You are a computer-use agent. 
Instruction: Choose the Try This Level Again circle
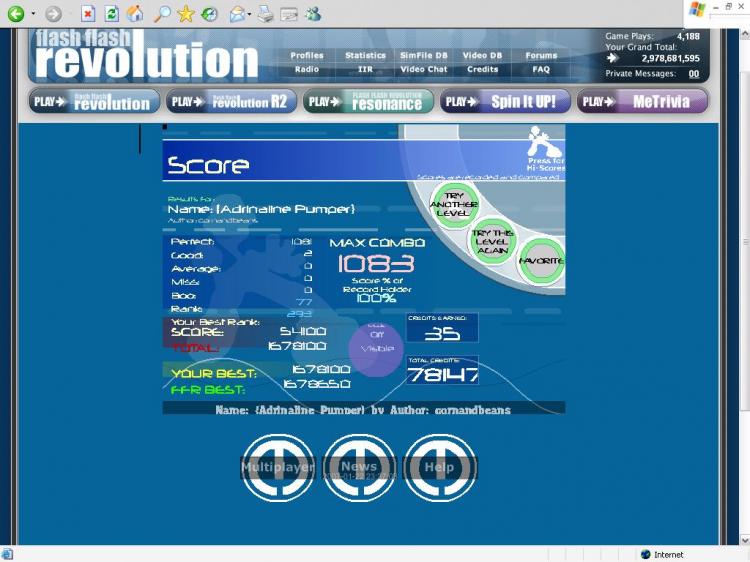coord(493,242)
